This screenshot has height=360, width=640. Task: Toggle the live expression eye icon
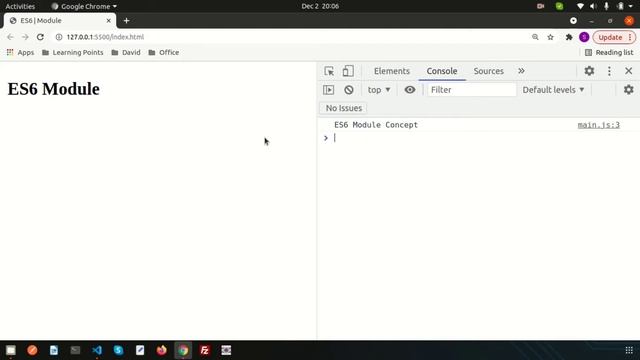click(410, 90)
